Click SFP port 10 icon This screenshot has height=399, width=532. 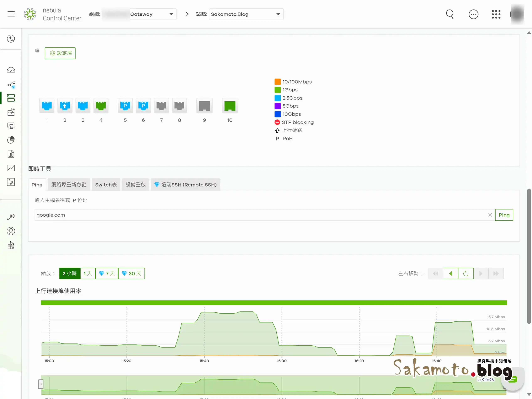[x=230, y=106]
